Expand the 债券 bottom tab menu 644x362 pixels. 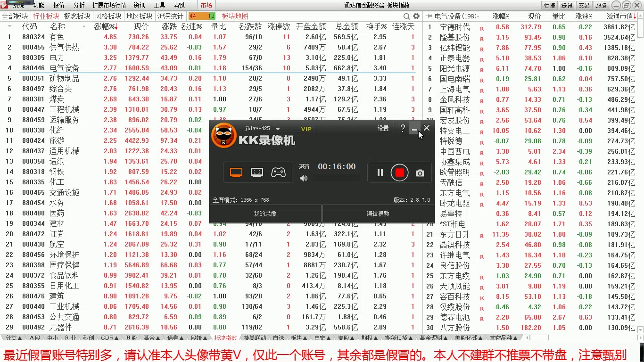tap(176, 338)
